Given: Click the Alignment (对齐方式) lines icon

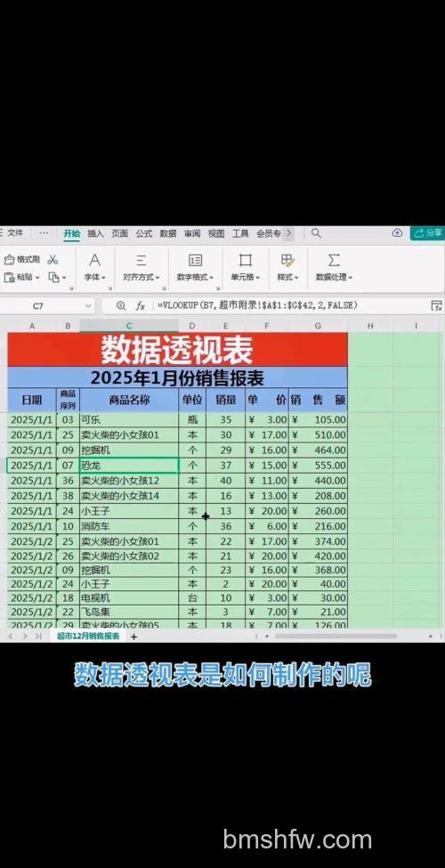Looking at the screenshot, I should click(x=142, y=260).
